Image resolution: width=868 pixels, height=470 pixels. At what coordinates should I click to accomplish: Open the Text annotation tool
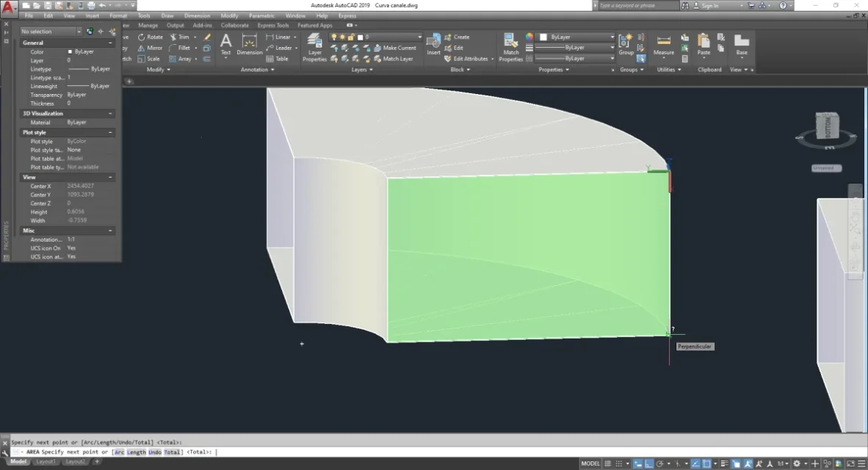click(x=226, y=46)
